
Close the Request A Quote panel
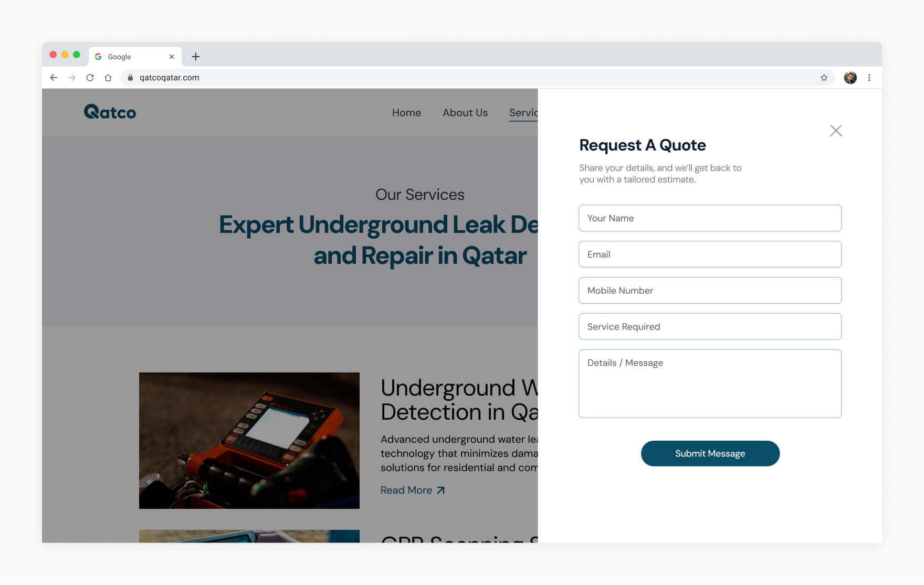click(836, 131)
